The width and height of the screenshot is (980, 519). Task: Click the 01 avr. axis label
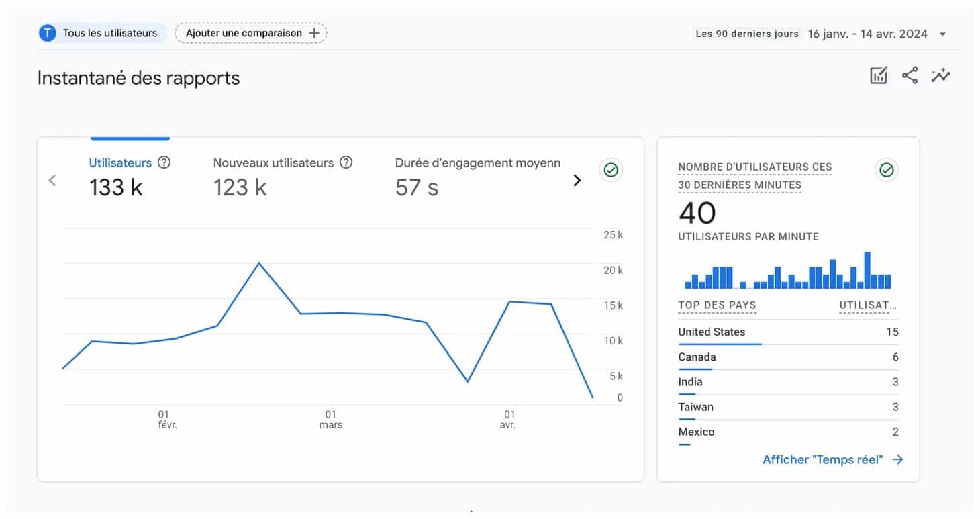[x=509, y=420]
